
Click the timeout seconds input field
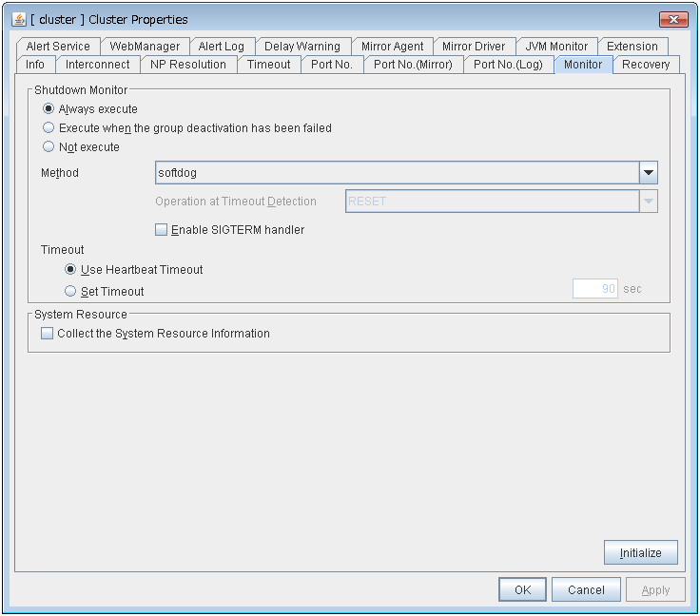click(594, 289)
